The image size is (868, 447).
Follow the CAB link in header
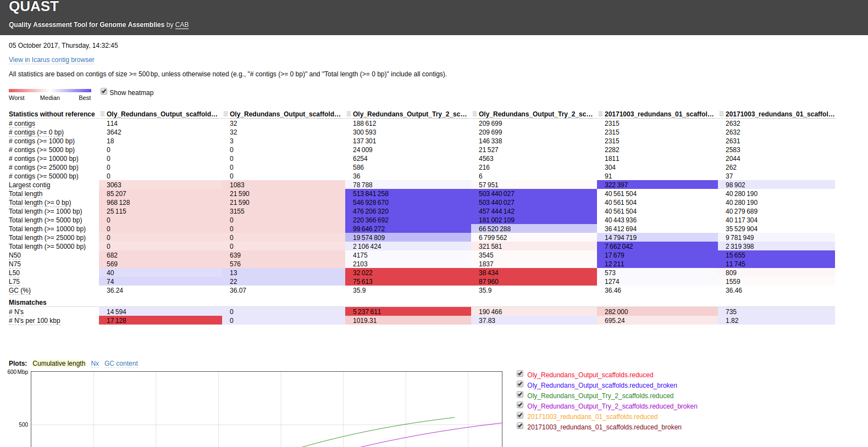pyautogui.click(x=181, y=25)
